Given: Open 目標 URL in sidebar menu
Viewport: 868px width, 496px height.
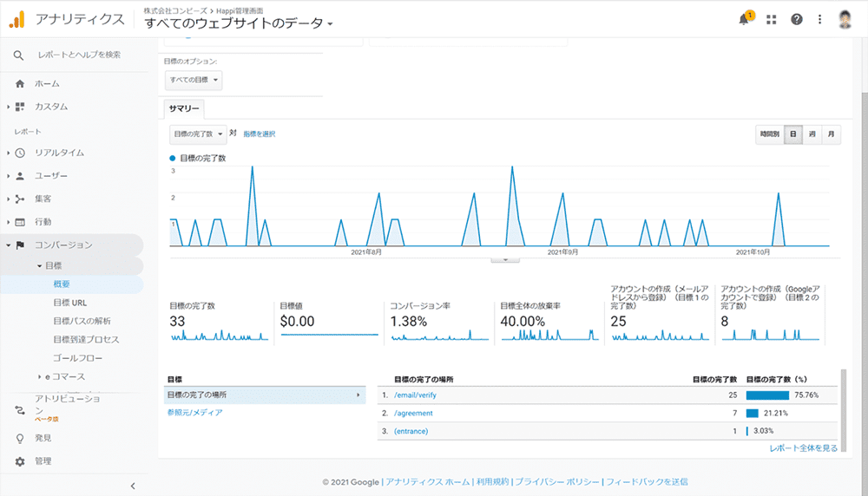Looking at the screenshot, I should [69, 303].
